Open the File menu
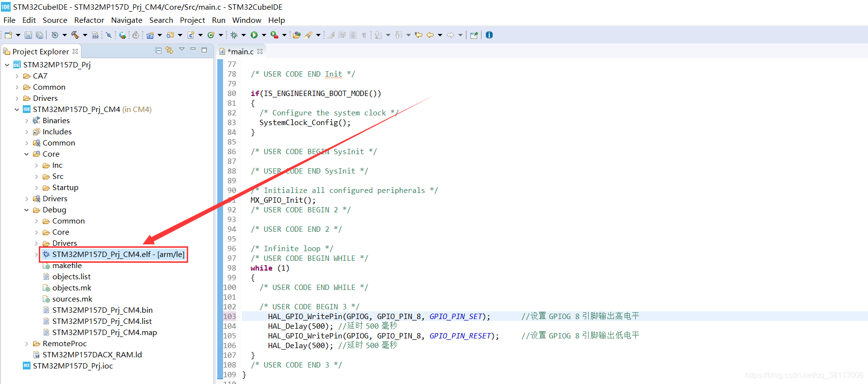 tap(9, 20)
